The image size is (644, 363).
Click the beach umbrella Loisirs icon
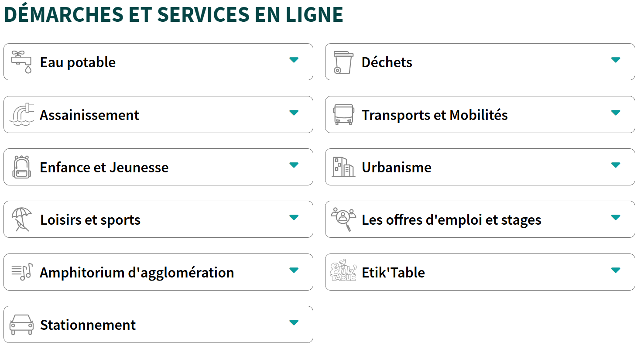point(21,219)
